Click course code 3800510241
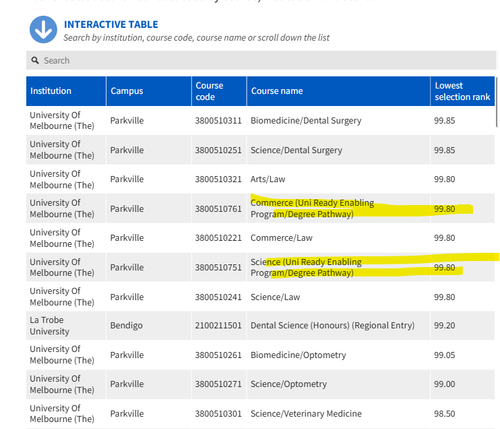Screen dimensions: 500x429 tap(218, 297)
